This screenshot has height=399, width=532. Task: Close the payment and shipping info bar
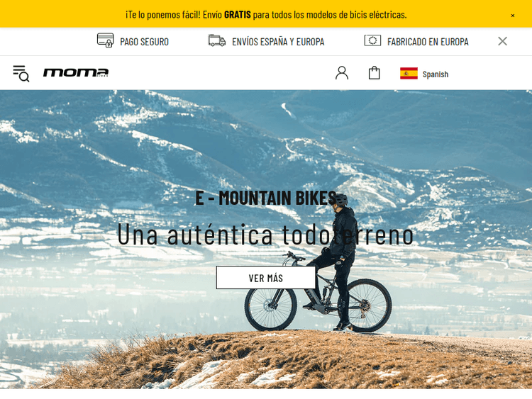point(502,41)
